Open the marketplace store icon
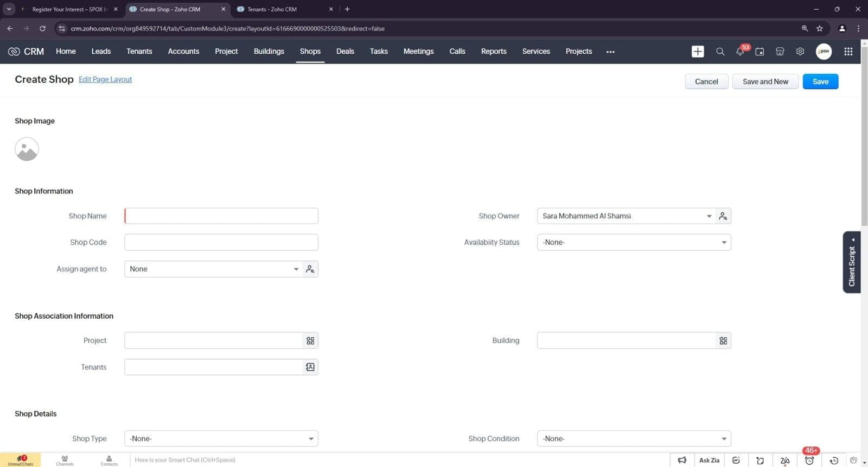 pos(780,52)
